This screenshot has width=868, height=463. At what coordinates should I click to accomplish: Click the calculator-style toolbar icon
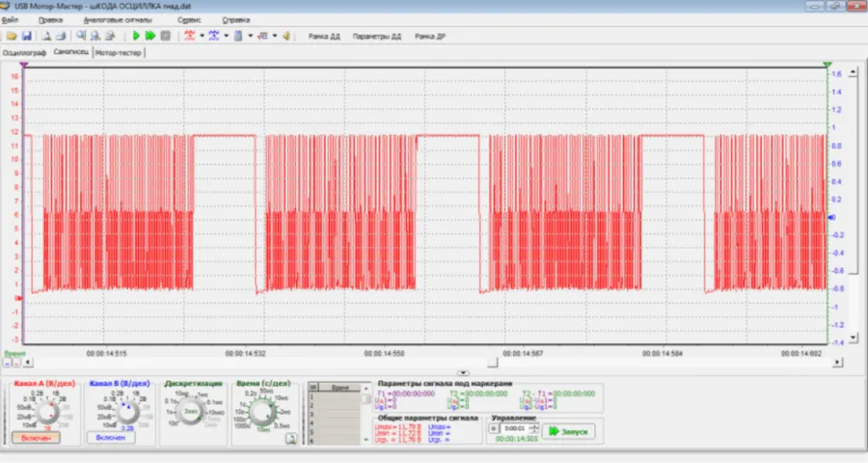tap(238, 36)
